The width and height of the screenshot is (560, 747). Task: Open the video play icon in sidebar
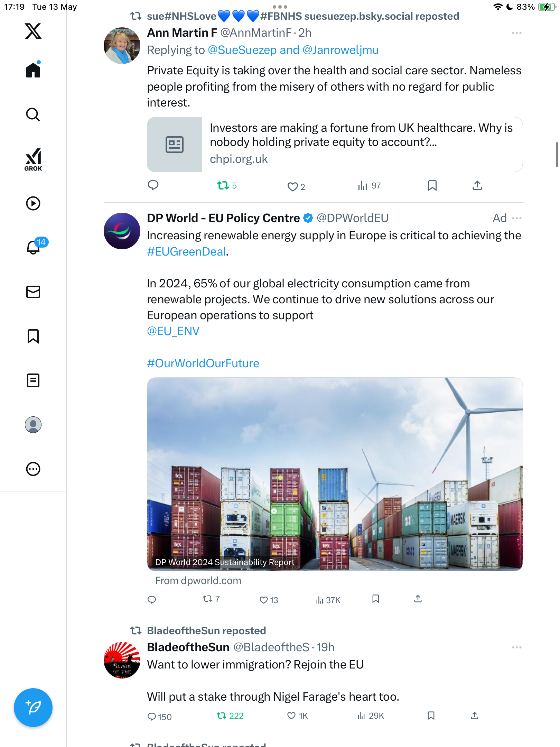pyautogui.click(x=33, y=203)
